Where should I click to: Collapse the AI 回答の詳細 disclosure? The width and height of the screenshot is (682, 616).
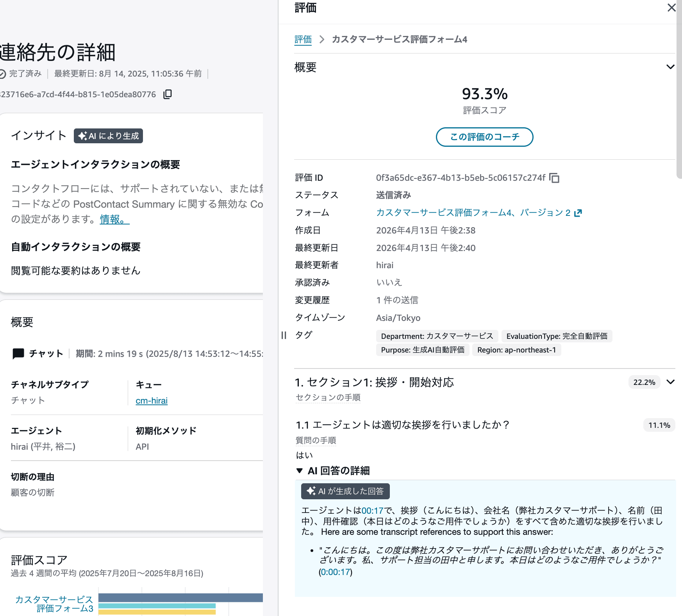[x=300, y=471]
